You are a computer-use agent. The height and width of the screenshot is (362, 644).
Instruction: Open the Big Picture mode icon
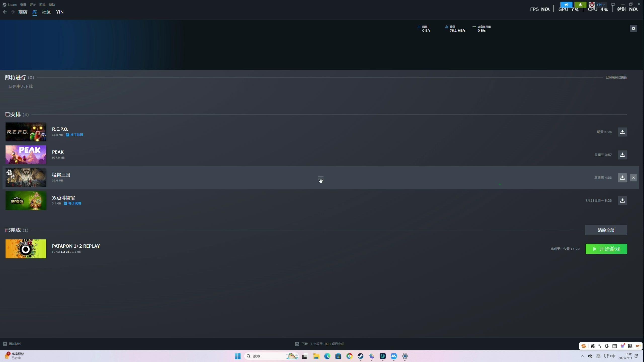coord(613,5)
